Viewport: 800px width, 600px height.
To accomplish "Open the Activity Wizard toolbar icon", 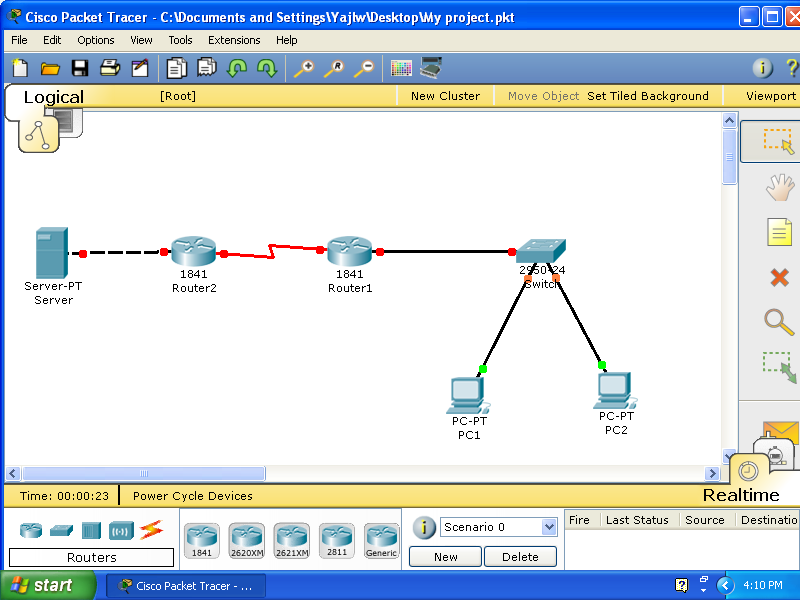I will 140,68.
